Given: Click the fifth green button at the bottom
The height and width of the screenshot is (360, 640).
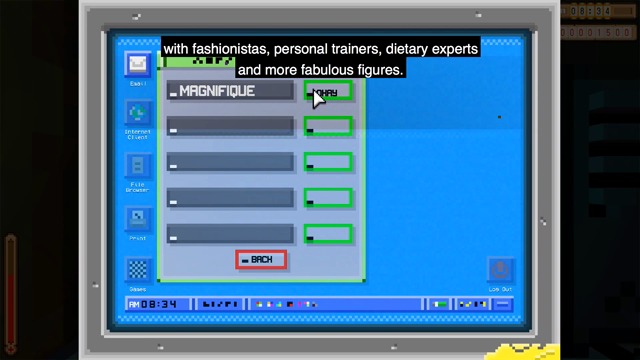Looking at the screenshot, I should coord(328,234).
